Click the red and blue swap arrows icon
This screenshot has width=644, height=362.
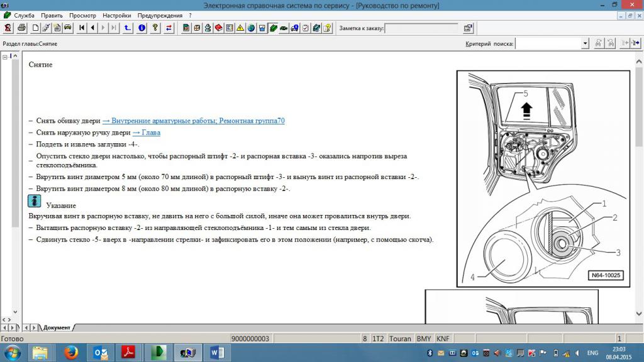169,28
